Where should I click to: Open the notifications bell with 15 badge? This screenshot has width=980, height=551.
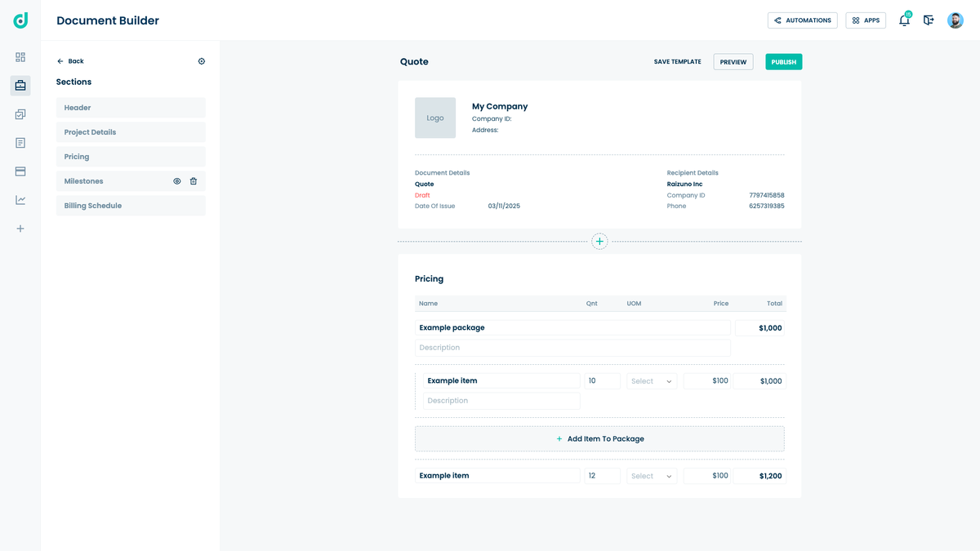(x=904, y=20)
